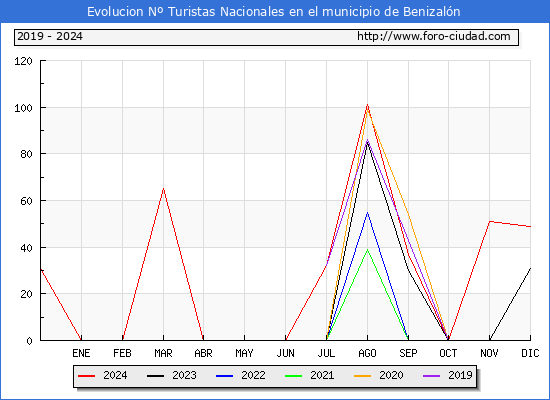This screenshot has height=400, width=550.
Task: Click the 40 value on the y-axis
Action: pos(26,248)
